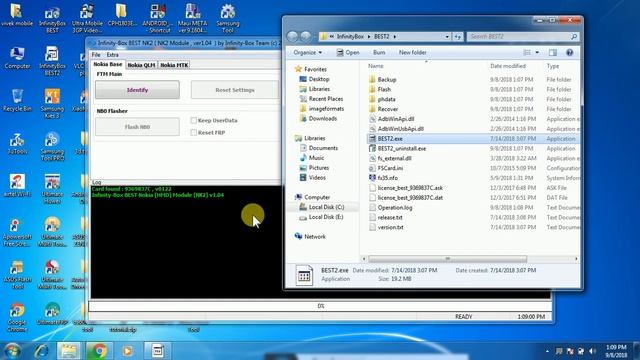Click the taskbar clock showing 1:09 PM
This screenshot has width=640, height=360.
tap(616, 351)
